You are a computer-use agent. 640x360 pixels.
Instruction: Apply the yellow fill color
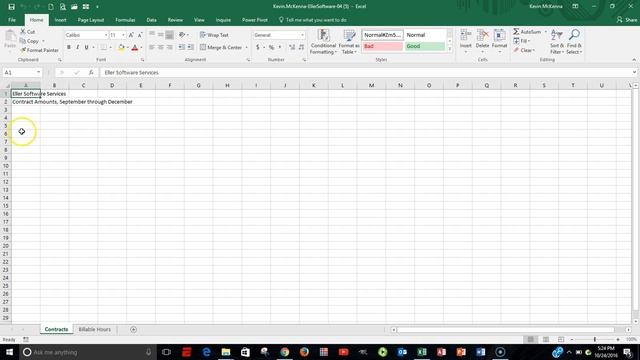pyautogui.click(x=121, y=48)
